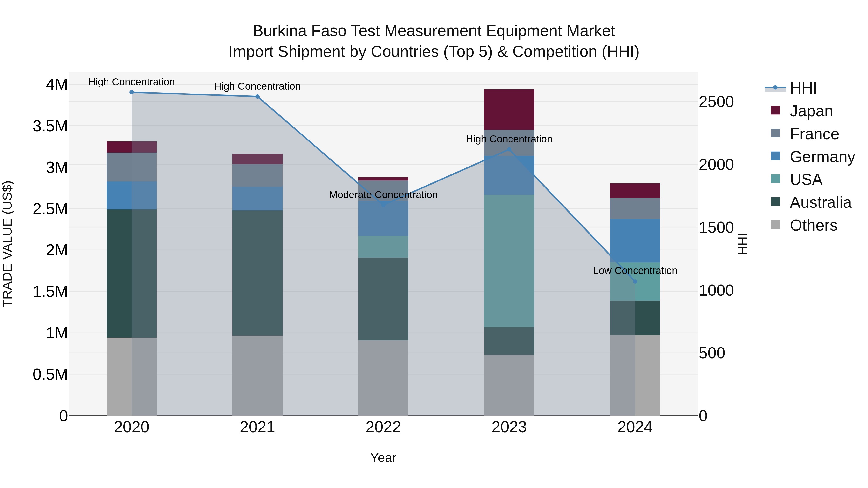The height and width of the screenshot is (488, 868).
Task: Select the Australia segment of 2023 bar
Action: (x=509, y=341)
